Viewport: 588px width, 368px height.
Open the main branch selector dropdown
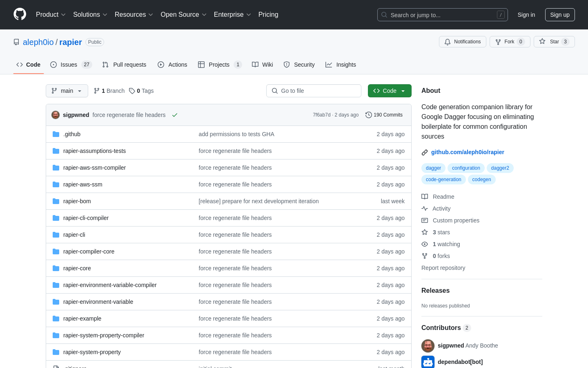click(x=67, y=91)
